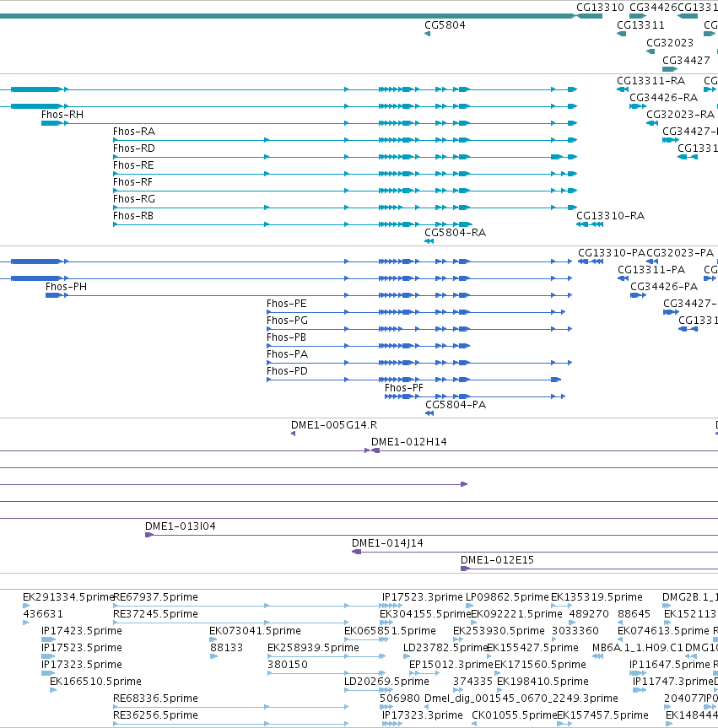Click the RE68336.5prime EST label

[155, 698]
